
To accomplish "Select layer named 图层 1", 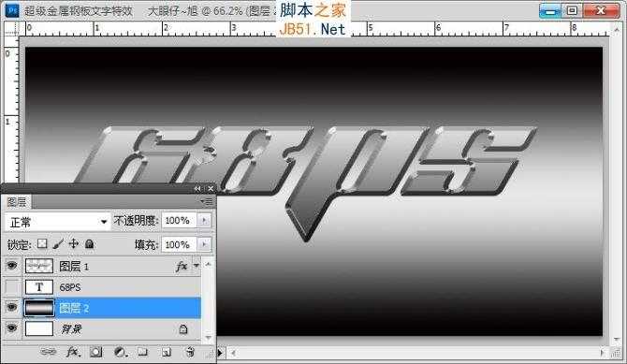I will (74, 267).
